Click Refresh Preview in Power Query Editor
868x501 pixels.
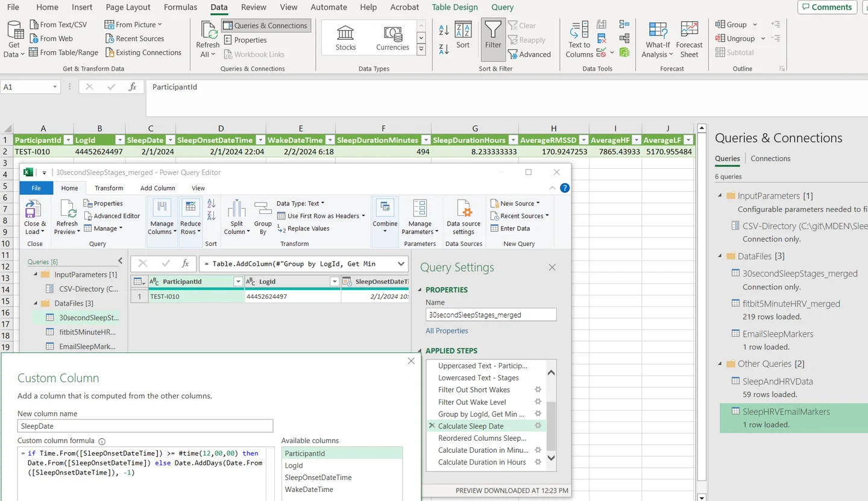click(x=67, y=218)
